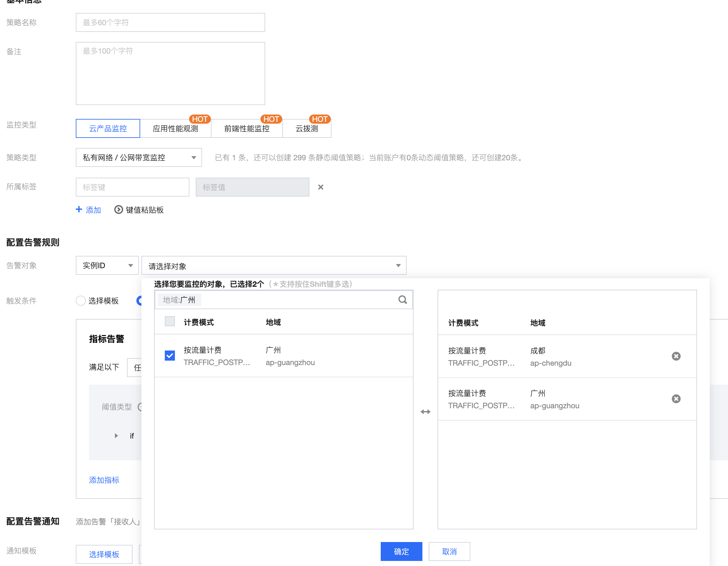Image resolution: width=728 pixels, height=566 pixels.
Task: Focus the 策略名称 input field
Action: coord(170,23)
